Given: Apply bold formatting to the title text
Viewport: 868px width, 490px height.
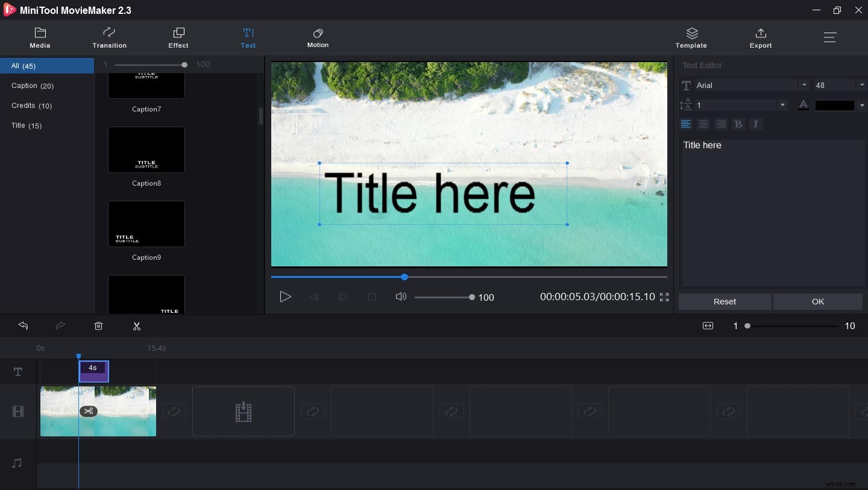Looking at the screenshot, I should [x=738, y=124].
